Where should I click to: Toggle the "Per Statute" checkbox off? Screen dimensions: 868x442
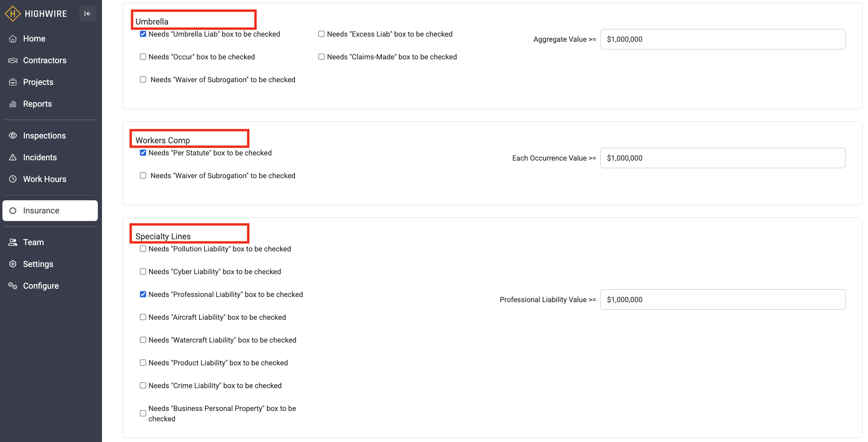click(x=143, y=153)
